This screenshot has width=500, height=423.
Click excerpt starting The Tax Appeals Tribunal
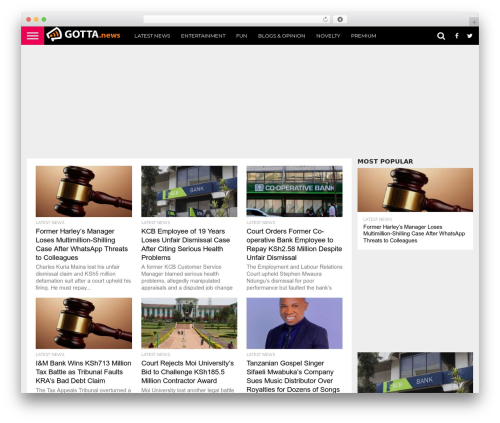(x=83, y=390)
